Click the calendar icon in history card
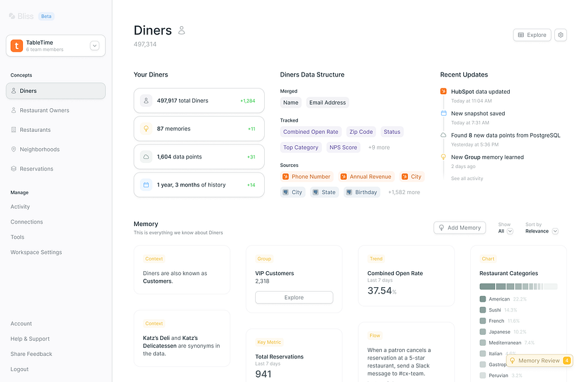The image size is (588, 382). point(146,185)
